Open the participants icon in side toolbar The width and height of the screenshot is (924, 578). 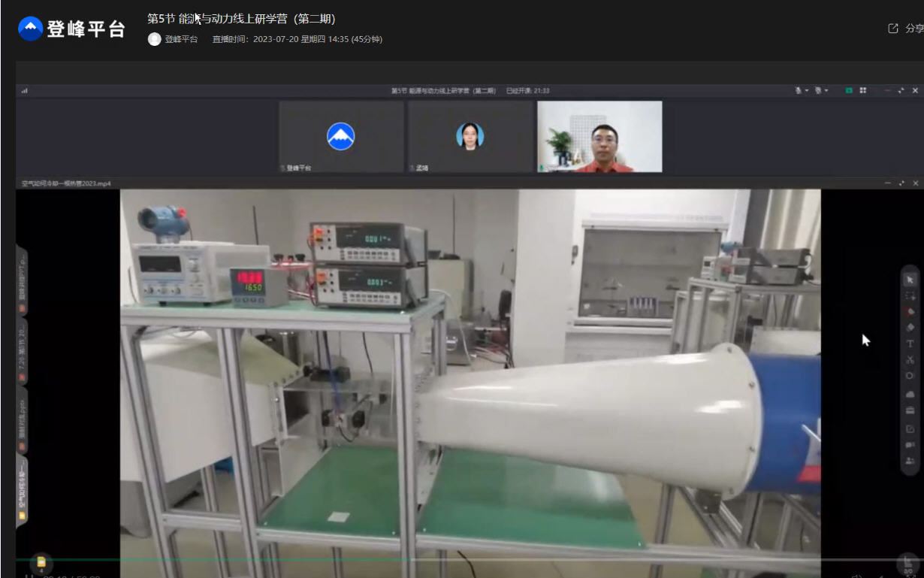tap(910, 461)
